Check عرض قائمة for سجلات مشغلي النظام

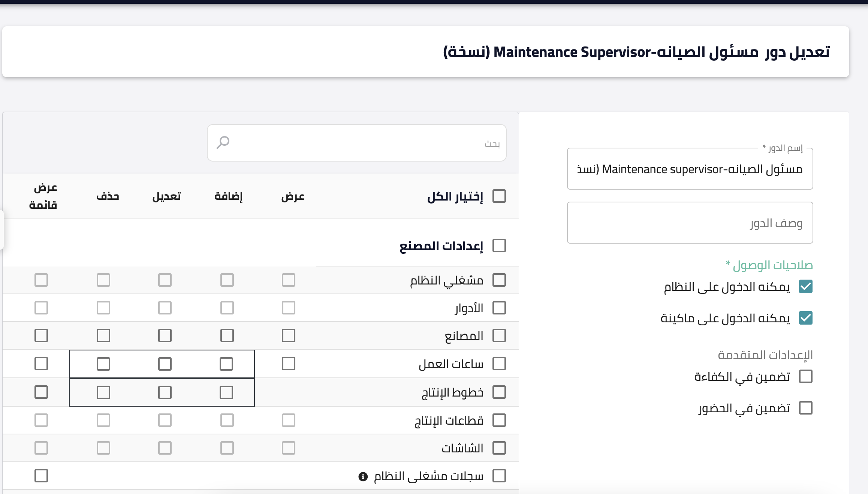41,476
